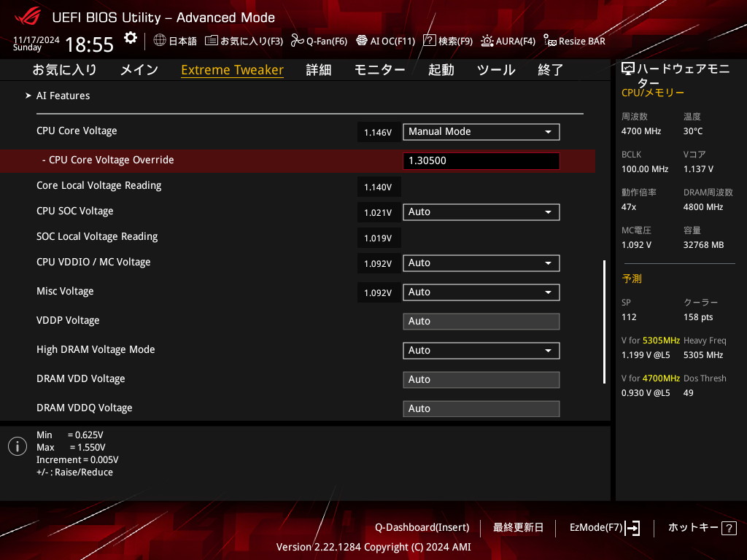This screenshot has width=747, height=560.
Task: Click Core Local Voltage Reading 1.140V
Action: pyautogui.click(x=379, y=187)
